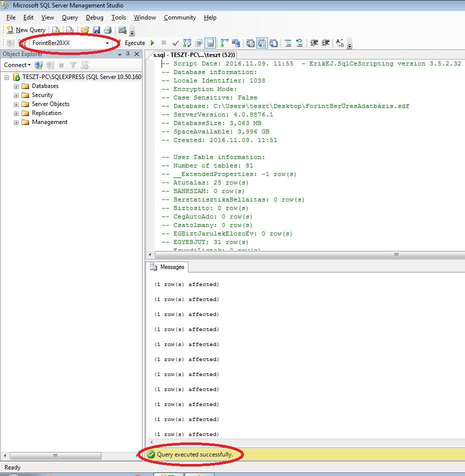Toggle Object Explorer auto-hide pin

(x=128, y=54)
